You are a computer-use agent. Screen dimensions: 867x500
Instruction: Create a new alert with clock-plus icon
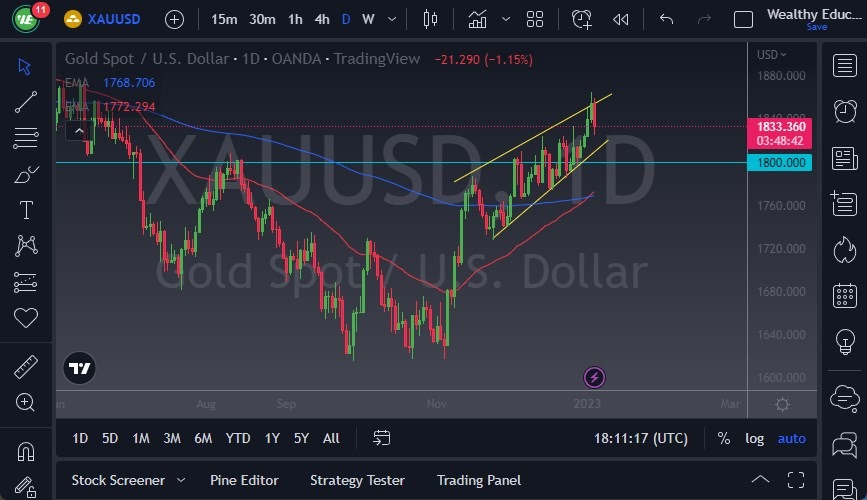(582, 19)
